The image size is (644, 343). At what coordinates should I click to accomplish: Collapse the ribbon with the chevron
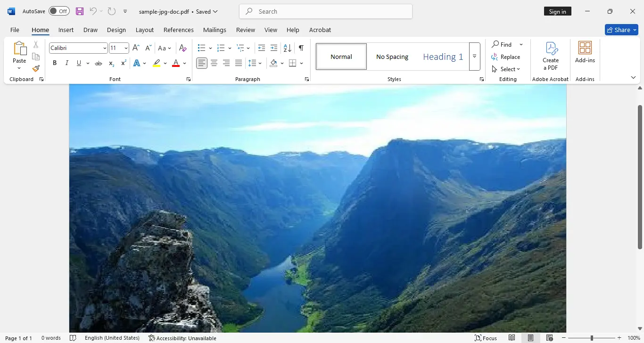pyautogui.click(x=633, y=78)
